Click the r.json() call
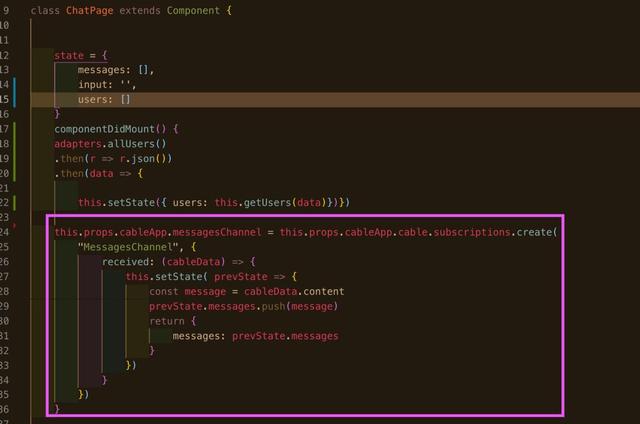 click(x=146, y=159)
